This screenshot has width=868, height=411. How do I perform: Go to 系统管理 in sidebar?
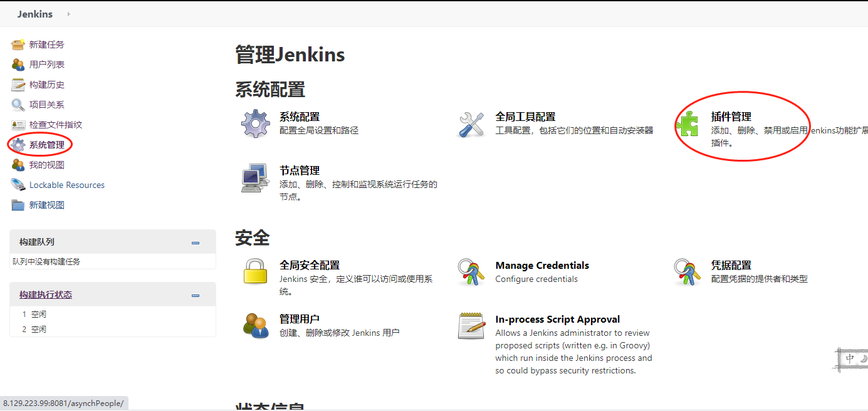[x=46, y=145]
